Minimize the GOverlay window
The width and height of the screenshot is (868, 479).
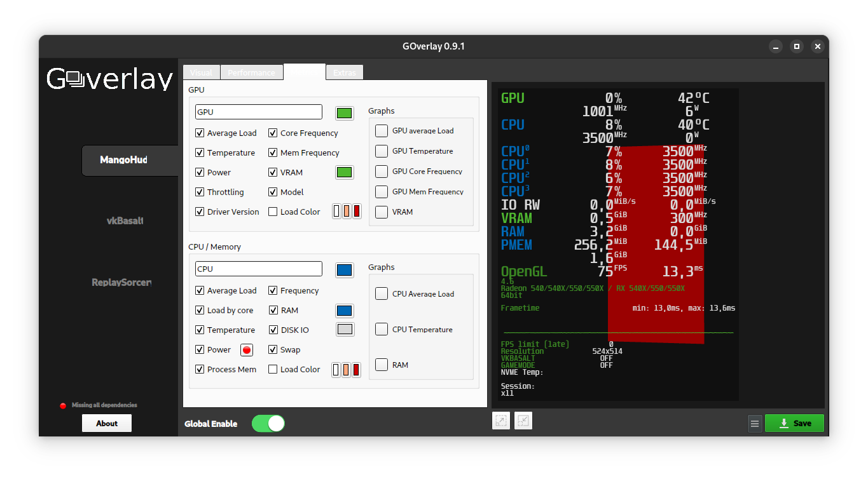pyautogui.click(x=775, y=46)
